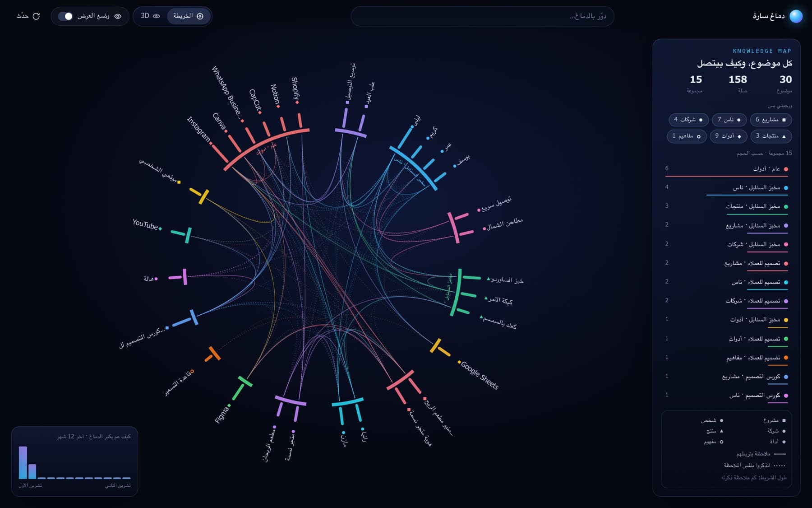Open the كورس التصميم · ناس group row
Image resolution: width=812 pixels, height=508 pixels.
point(726,396)
